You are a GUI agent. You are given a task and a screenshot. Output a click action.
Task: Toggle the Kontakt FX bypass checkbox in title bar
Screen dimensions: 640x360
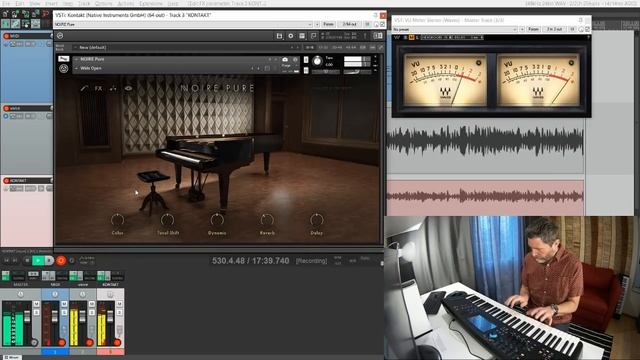[382, 24]
